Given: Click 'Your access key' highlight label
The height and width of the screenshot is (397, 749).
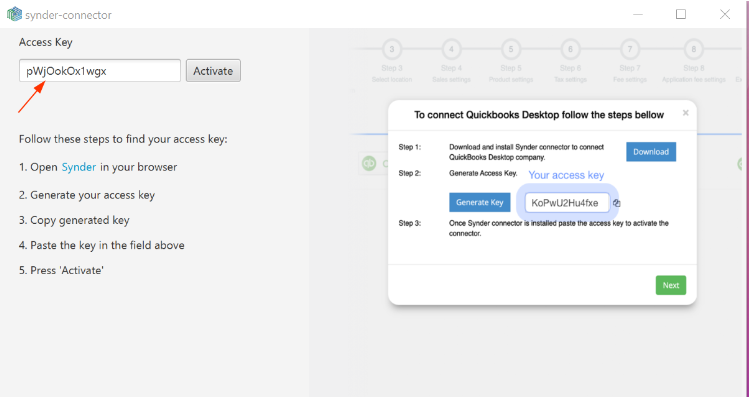Looking at the screenshot, I should (x=566, y=175).
